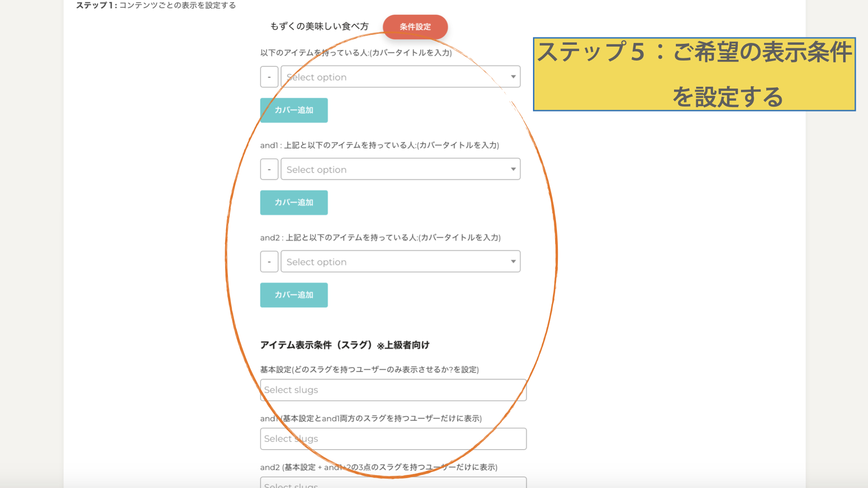This screenshot has height=488, width=868.
Task: Click カバー追加 under the and1 condition
Action: (294, 202)
